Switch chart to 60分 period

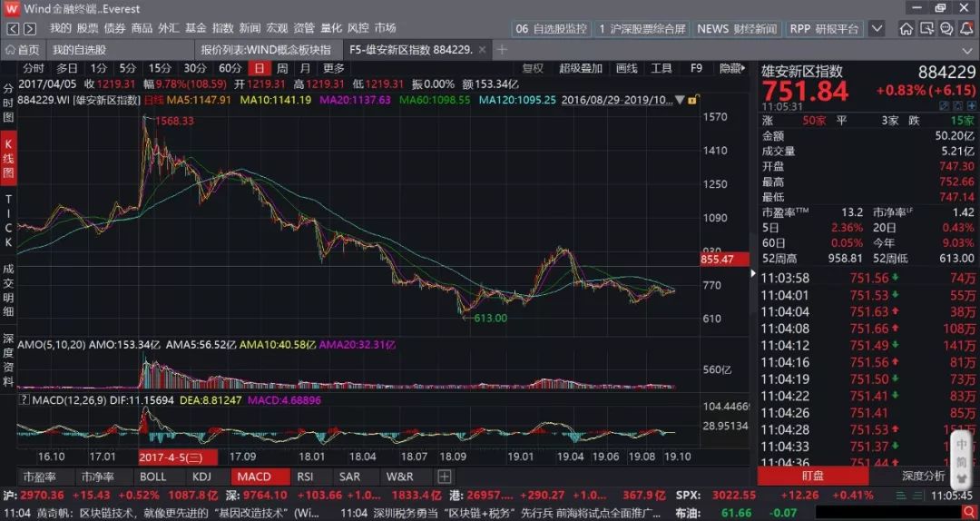[230, 68]
